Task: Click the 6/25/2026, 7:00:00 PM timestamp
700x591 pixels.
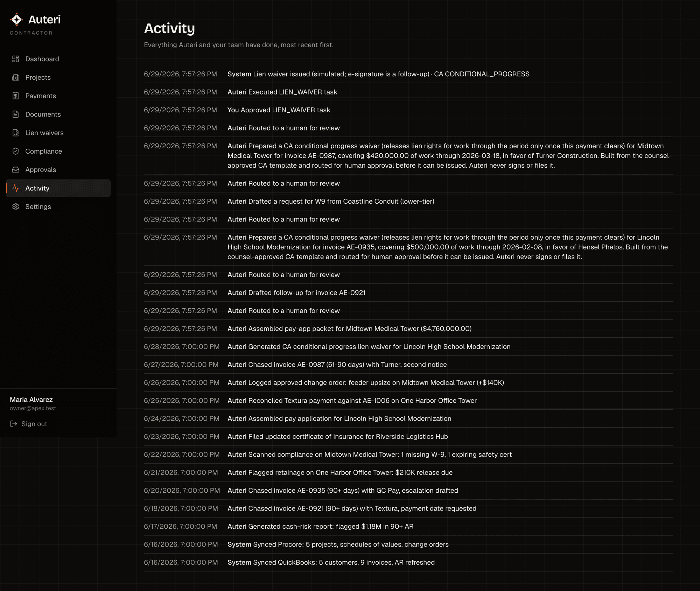Action: 182,400
